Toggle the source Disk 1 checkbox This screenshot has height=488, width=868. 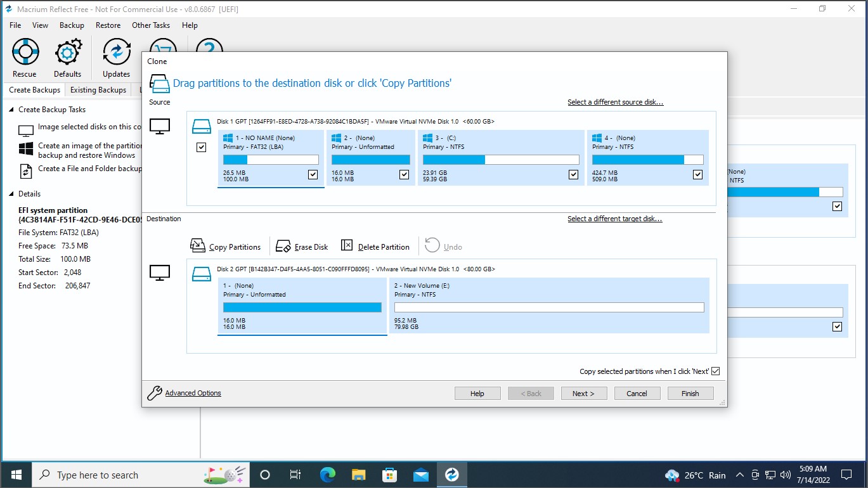point(202,147)
